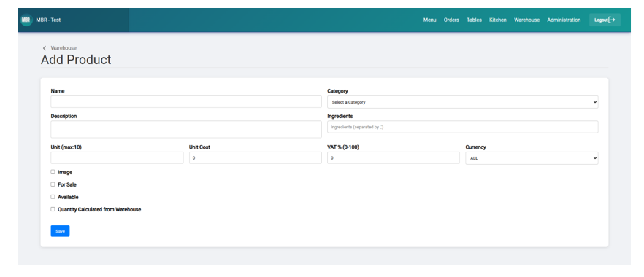The width and height of the screenshot is (644, 277).
Task: Click the Category field label
Action: pyautogui.click(x=337, y=91)
